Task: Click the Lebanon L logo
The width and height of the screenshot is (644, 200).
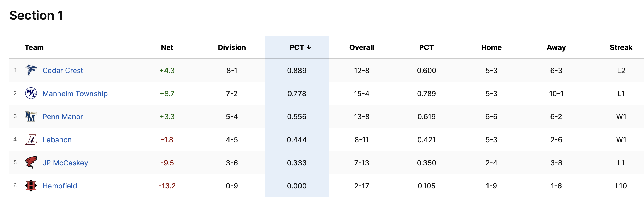Action: (31, 139)
